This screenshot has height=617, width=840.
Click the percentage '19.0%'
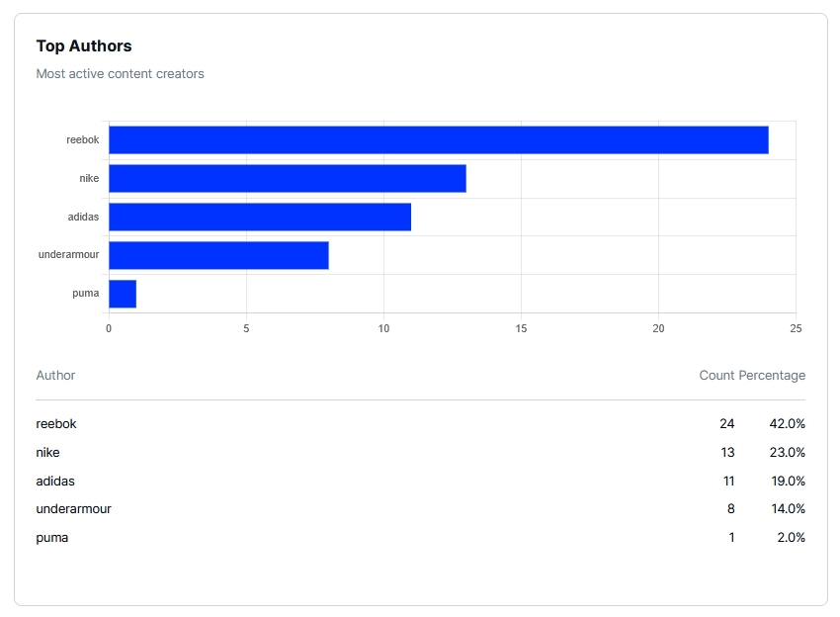788,482
